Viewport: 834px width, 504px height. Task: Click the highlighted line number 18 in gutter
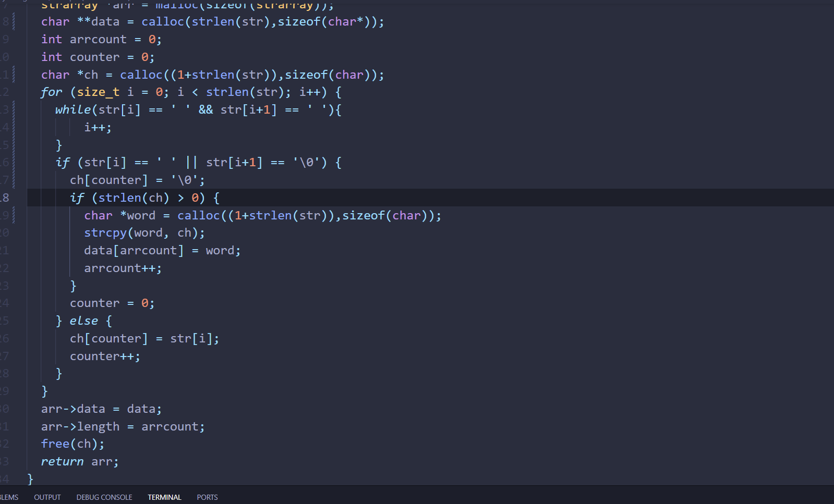[x=5, y=198]
